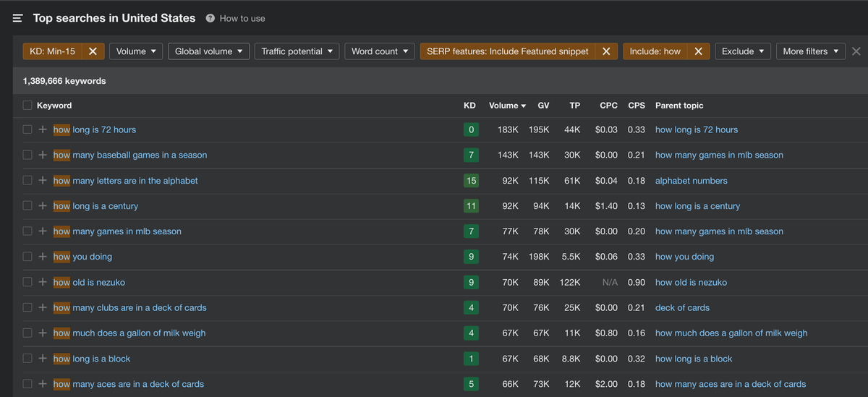Open the hamburger menu icon

click(18, 18)
